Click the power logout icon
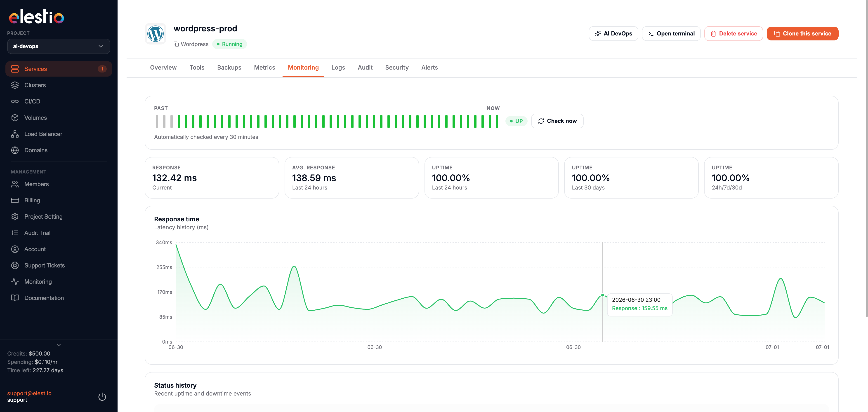Image resolution: width=868 pixels, height=412 pixels. coord(102,397)
